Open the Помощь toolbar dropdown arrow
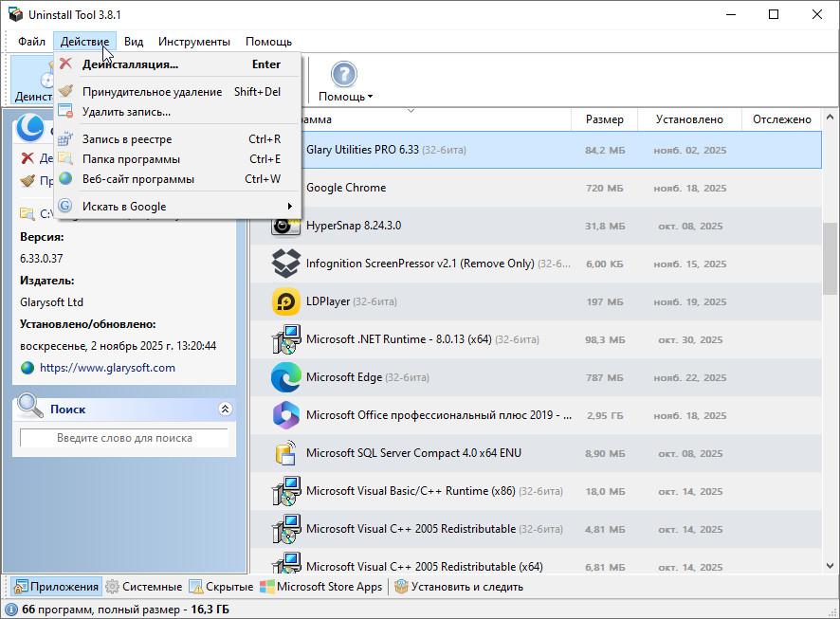840x619 pixels. tap(370, 97)
